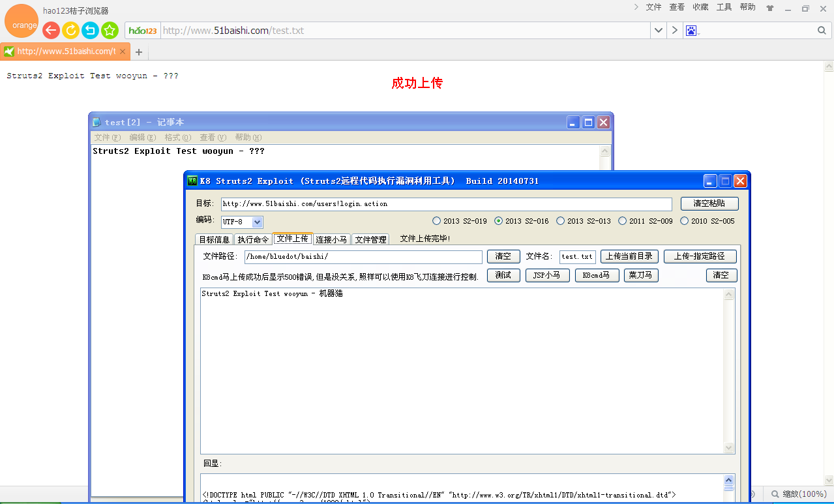Open Notepad 编辑 menu

(142, 138)
